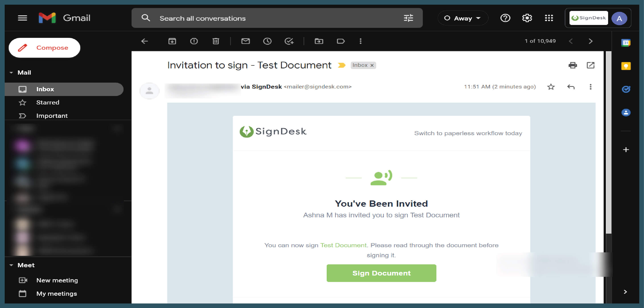Toggle the hamburger menu to collapse sidebar
The height and width of the screenshot is (308, 644).
coord(22,18)
